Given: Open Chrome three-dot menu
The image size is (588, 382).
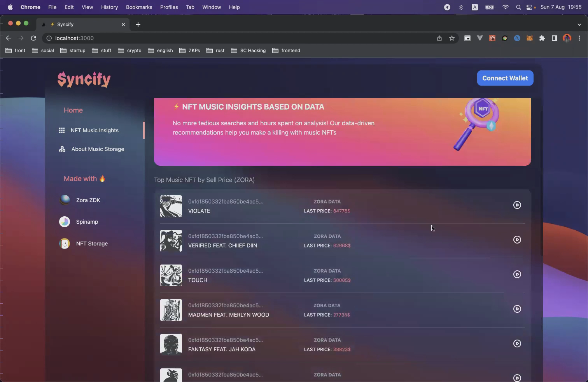Looking at the screenshot, I should 579,38.
